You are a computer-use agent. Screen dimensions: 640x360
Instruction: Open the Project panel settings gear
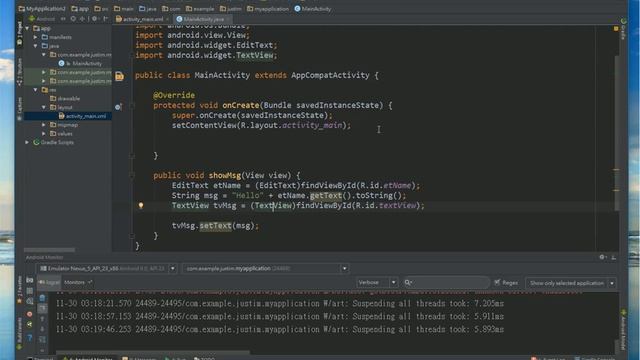point(95,19)
